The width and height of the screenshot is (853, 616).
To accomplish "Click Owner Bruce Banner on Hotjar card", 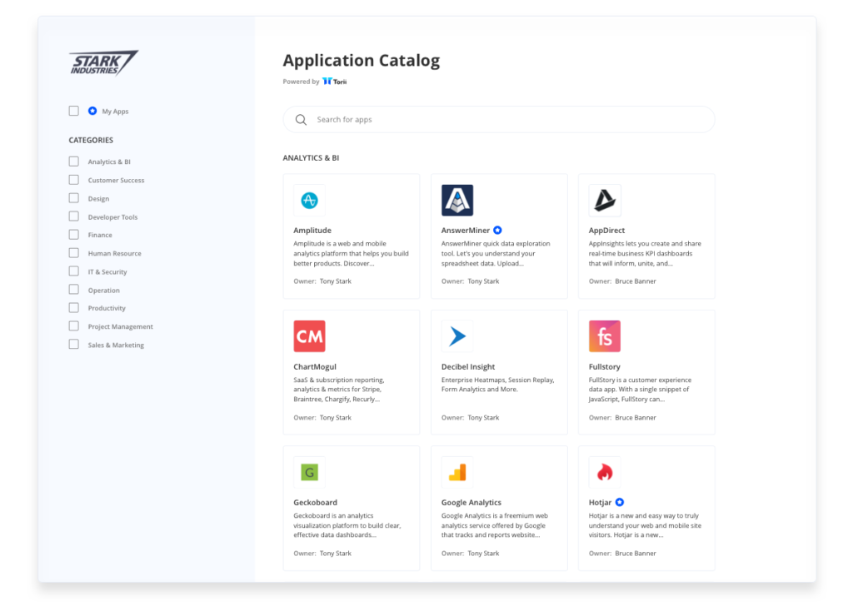I will coord(622,553).
